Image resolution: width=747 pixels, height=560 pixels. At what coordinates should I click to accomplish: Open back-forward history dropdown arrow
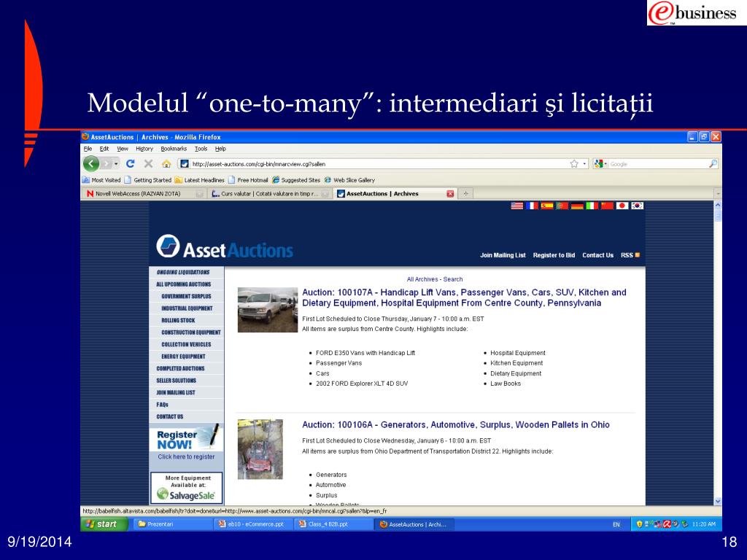click(116, 164)
